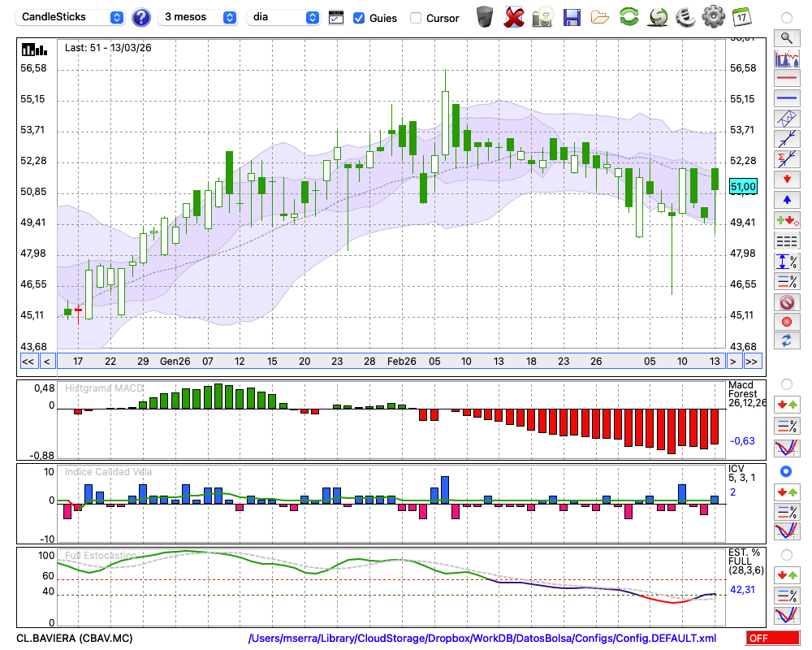Image resolution: width=812 pixels, height=650 pixels.
Task: Click the MACD panel lines percent button
Action: pos(787,426)
